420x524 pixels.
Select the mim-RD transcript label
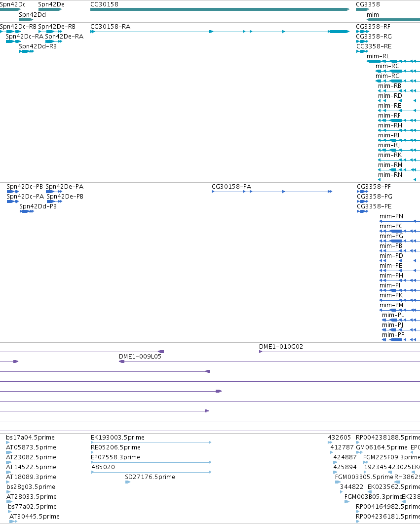click(x=390, y=96)
